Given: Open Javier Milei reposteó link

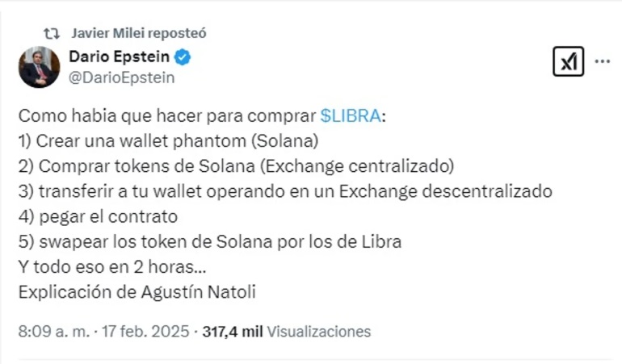Looking at the screenshot, I should pyautogui.click(x=138, y=33).
